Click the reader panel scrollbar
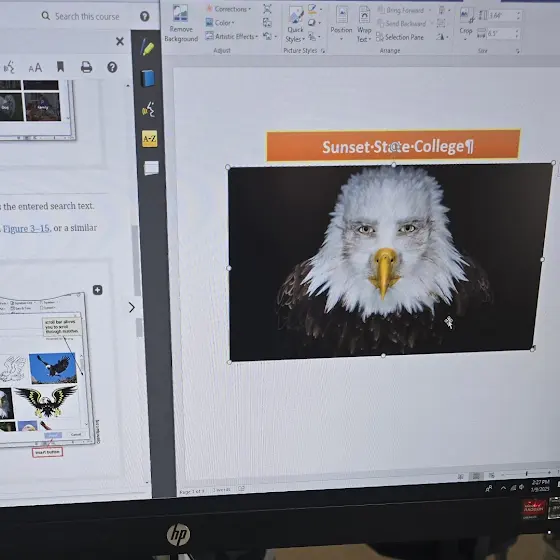Image resolution: width=560 pixels, height=560 pixels. coord(135,261)
